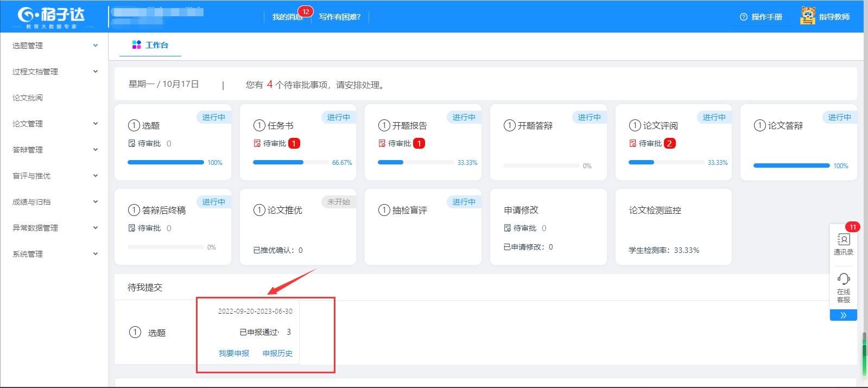The image size is (868, 388).
Task: Click the 写作有困难? link
Action: tap(339, 17)
